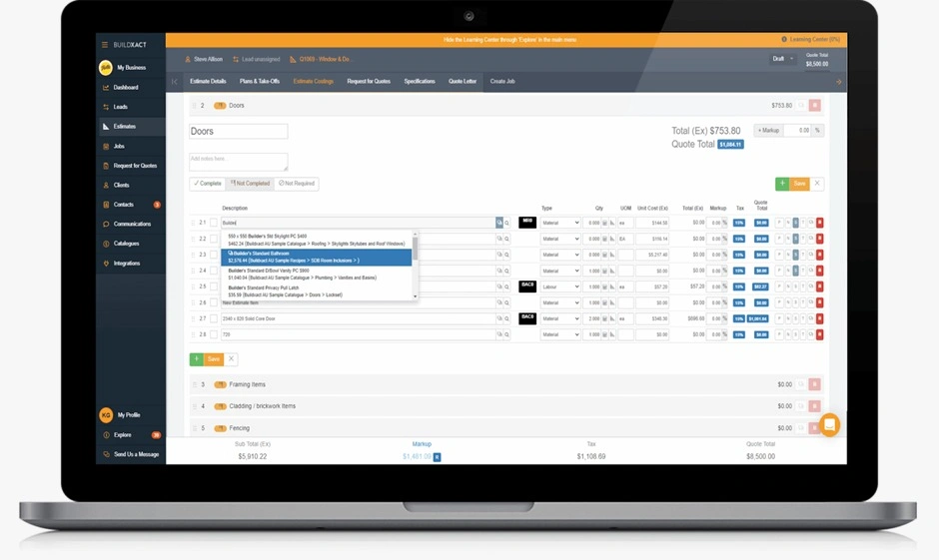Open the Integrations sidebar item
939x560 pixels.
pos(126,264)
